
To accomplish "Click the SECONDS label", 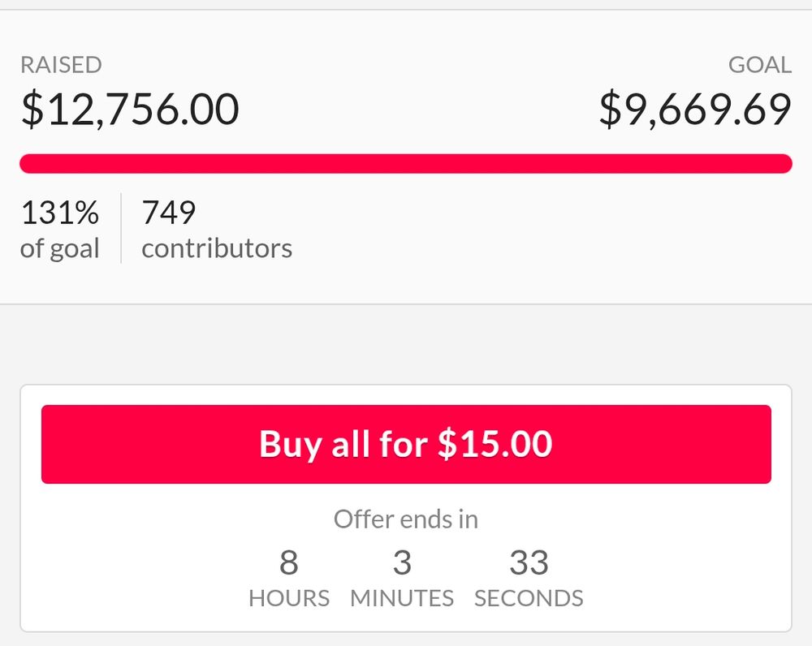I will (529, 598).
